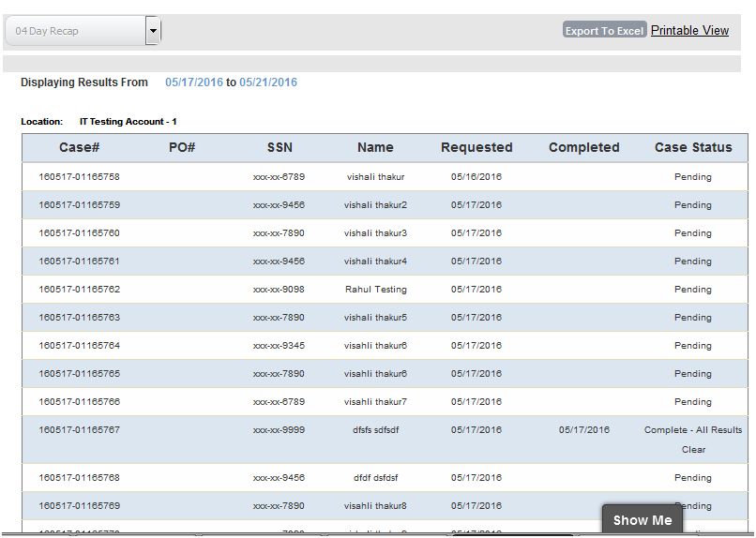Click the Name column header
756x538 pixels.
tap(375, 147)
